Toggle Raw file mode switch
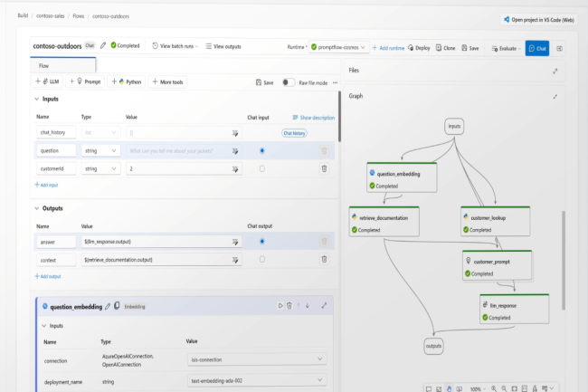This screenshot has height=392, width=588. click(x=289, y=81)
